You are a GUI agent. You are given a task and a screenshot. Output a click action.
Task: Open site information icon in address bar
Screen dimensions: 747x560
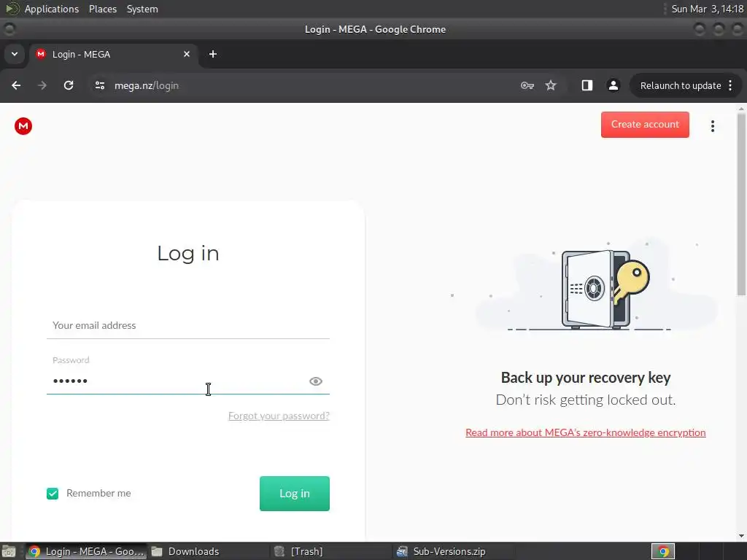[99, 85]
